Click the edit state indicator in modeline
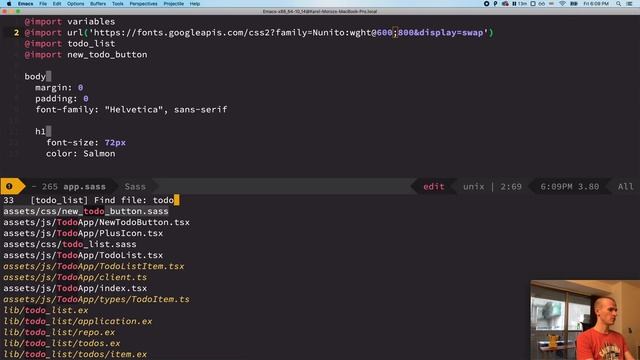 coord(433,187)
